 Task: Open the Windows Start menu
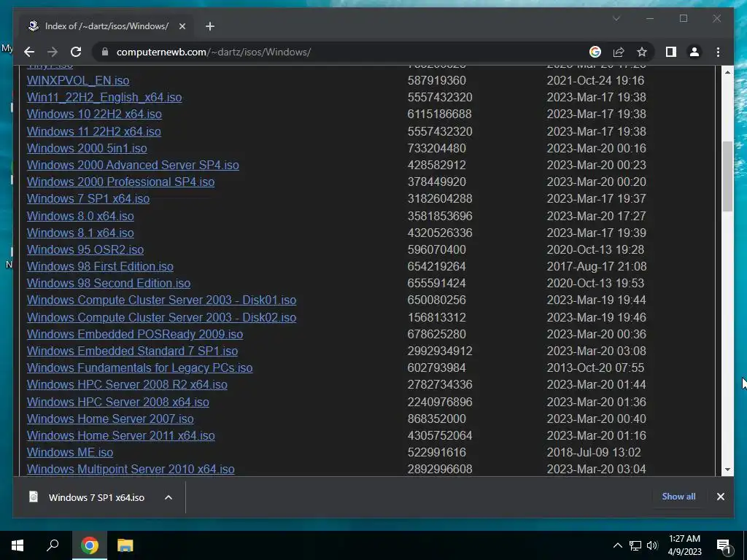[x=18, y=545]
